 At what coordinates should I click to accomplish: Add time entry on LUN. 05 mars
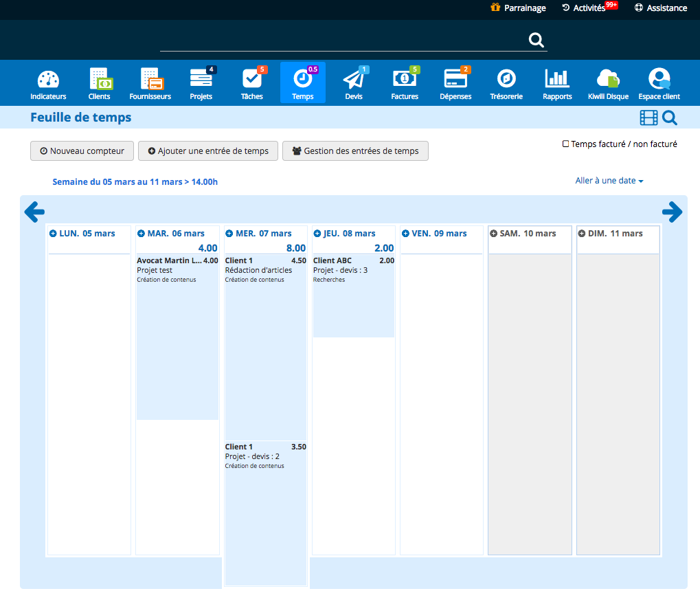[x=53, y=234]
